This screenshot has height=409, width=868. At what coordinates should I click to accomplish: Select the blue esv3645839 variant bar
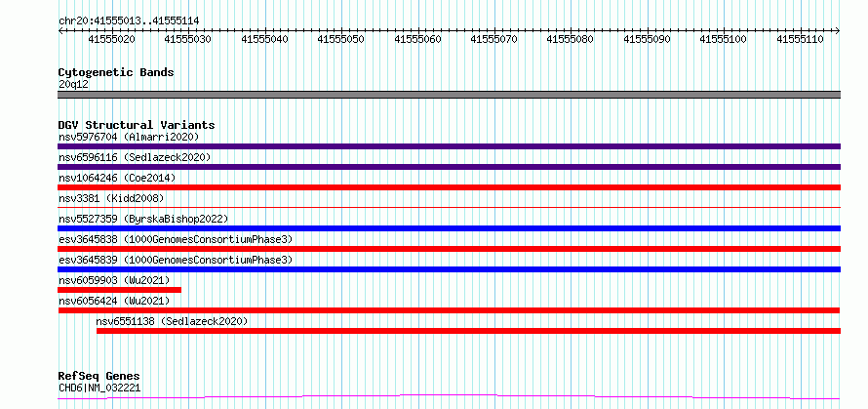pos(449,269)
